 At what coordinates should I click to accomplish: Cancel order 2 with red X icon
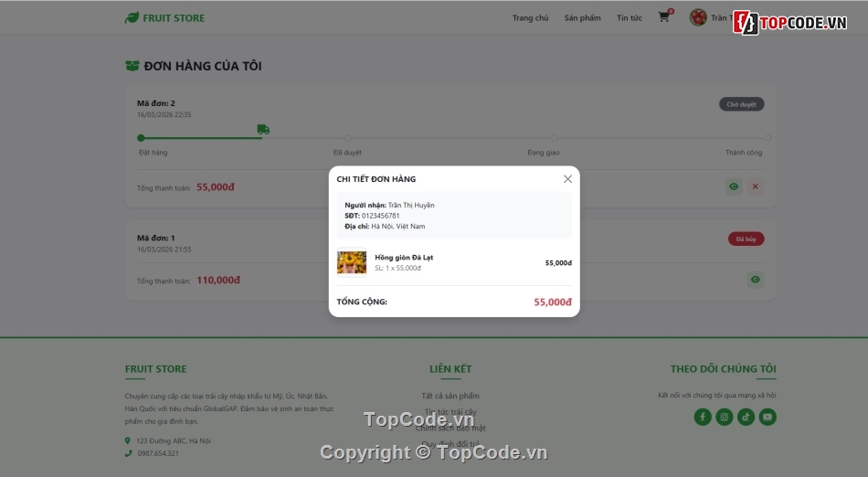pyautogui.click(x=755, y=186)
